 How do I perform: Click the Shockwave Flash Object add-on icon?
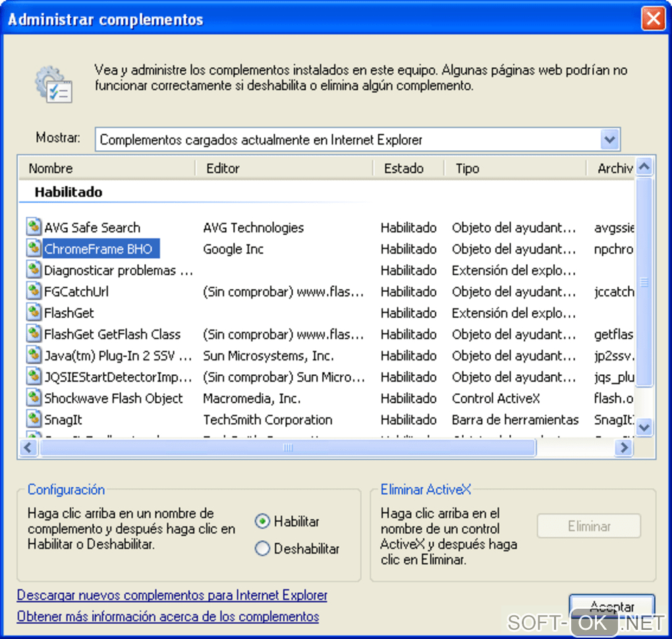coord(34,398)
